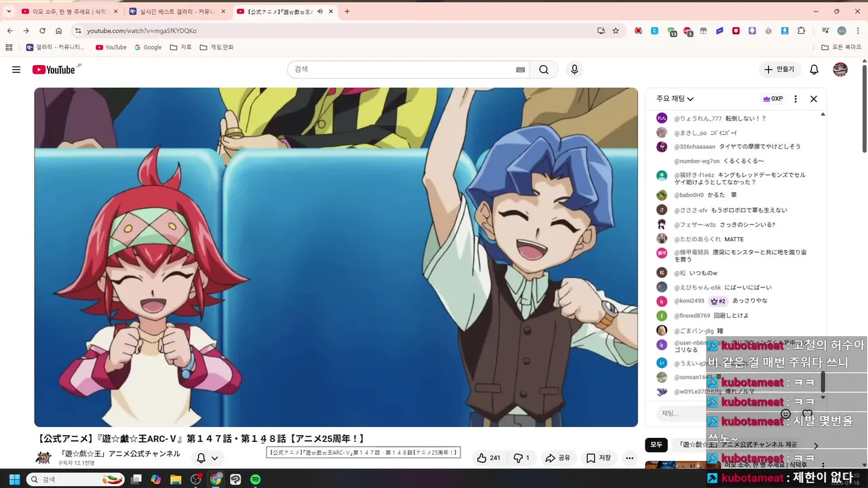Click chat user @firered8769
The image size is (868, 488).
pos(692,316)
